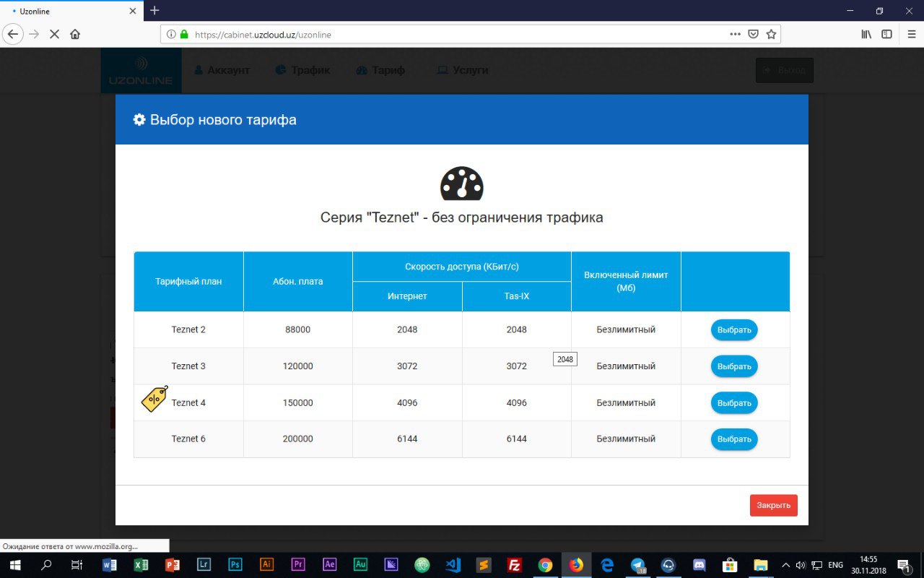Launch Microsoft Word from taskbar

(x=110, y=565)
